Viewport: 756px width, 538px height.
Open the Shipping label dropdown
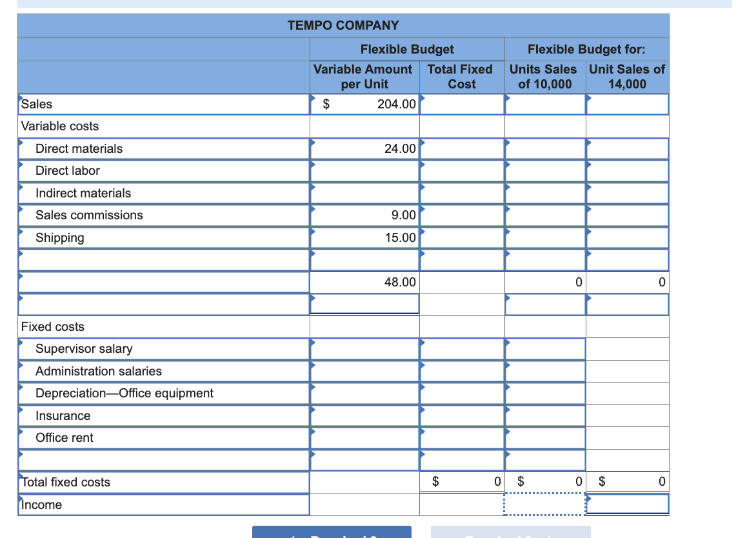164,237
